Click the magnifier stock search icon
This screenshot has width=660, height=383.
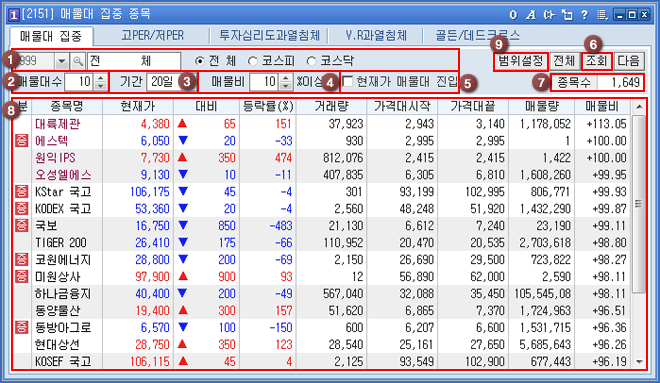tap(78, 61)
